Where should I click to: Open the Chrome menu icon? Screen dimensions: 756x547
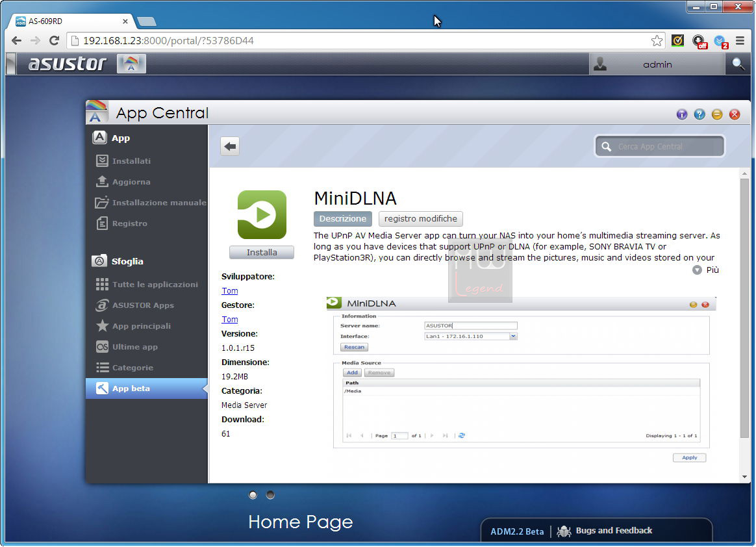pyautogui.click(x=740, y=40)
